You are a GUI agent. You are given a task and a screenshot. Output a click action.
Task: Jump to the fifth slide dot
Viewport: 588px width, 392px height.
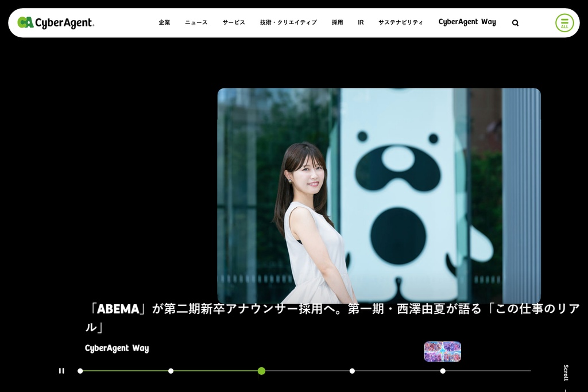[x=443, y=371]
